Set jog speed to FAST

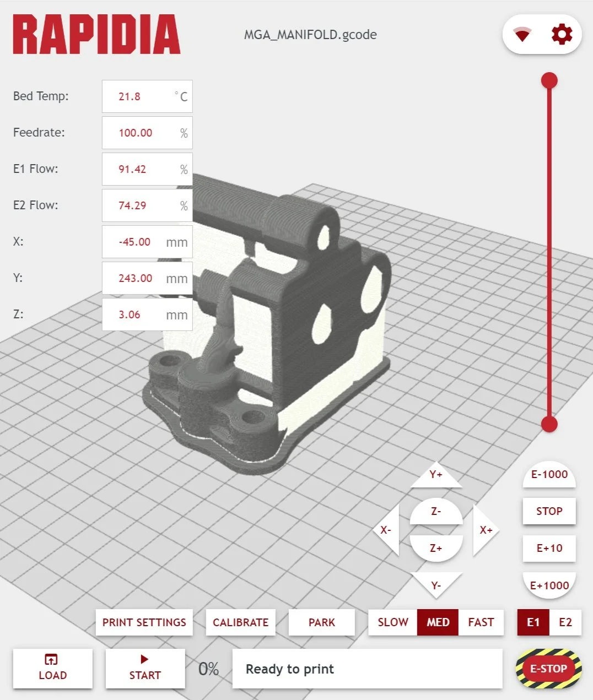pyautogui.click(x=481, y=622)
